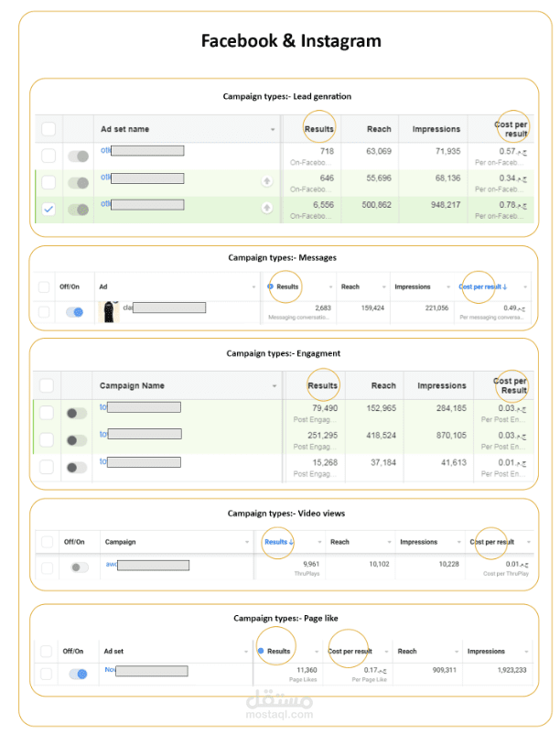Check the box for the 718 results row
560x735 pixels.
pyautogui.click(x=48, y=156)
